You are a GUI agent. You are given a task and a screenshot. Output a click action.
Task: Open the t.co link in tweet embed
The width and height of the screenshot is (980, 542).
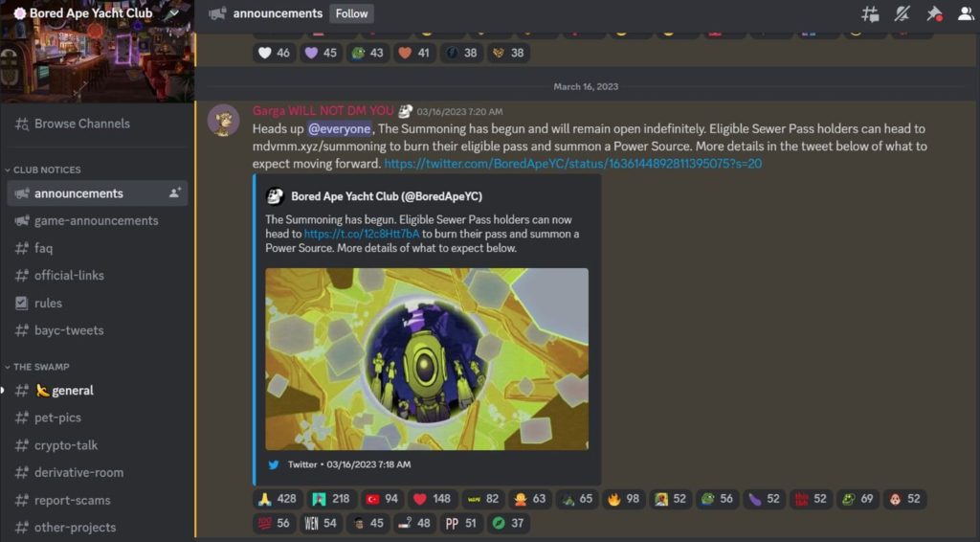tap(361, 234)
